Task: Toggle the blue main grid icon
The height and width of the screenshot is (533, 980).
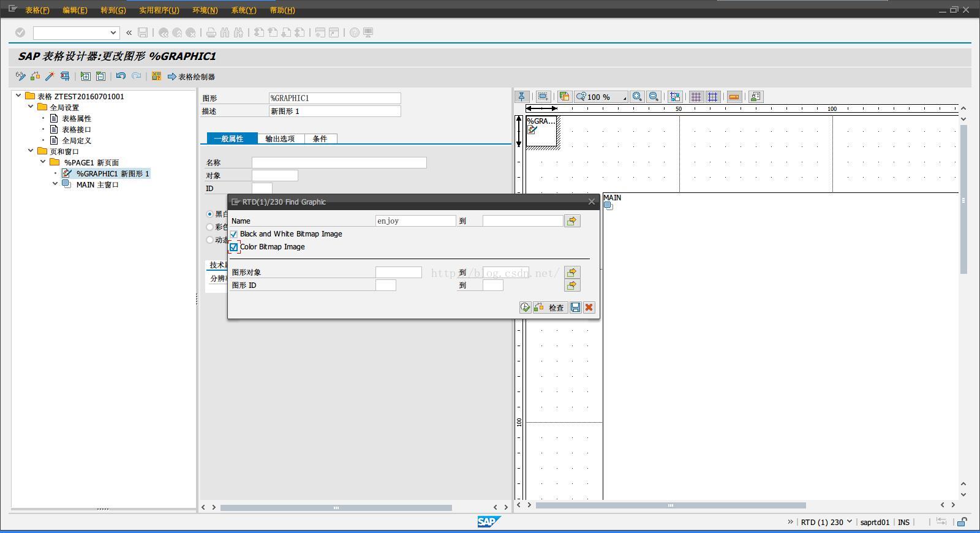Action: click(712, 97)
